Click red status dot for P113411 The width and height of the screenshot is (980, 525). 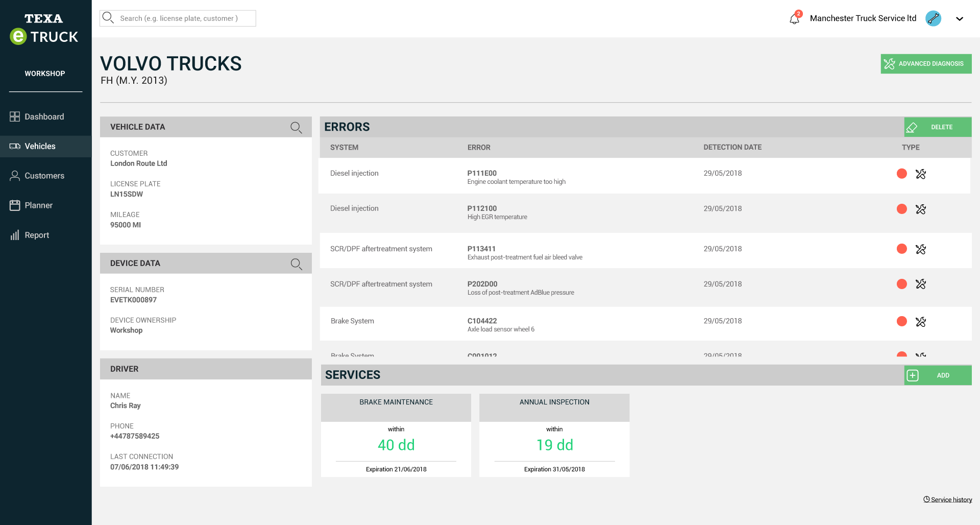point(902,249)
